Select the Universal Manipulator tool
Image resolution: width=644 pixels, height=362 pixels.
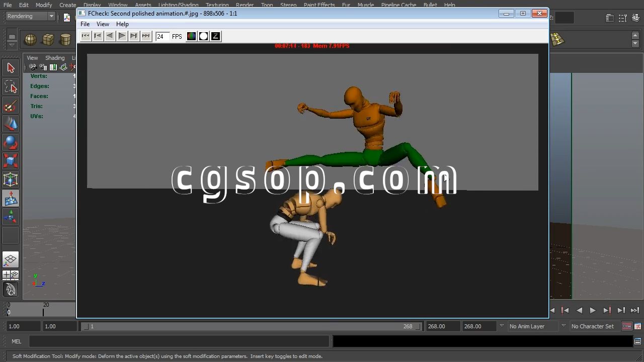click(x=11, y=179)
